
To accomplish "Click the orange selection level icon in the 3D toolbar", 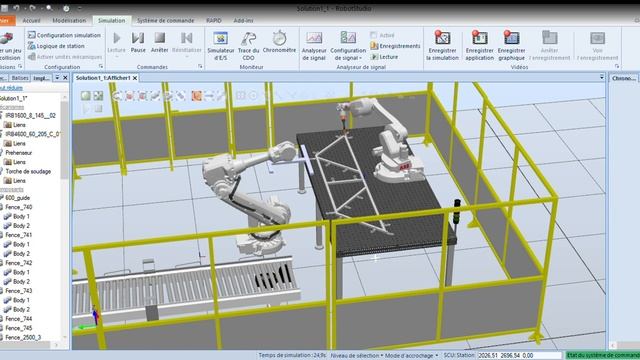I will click(x=197, y=96).
